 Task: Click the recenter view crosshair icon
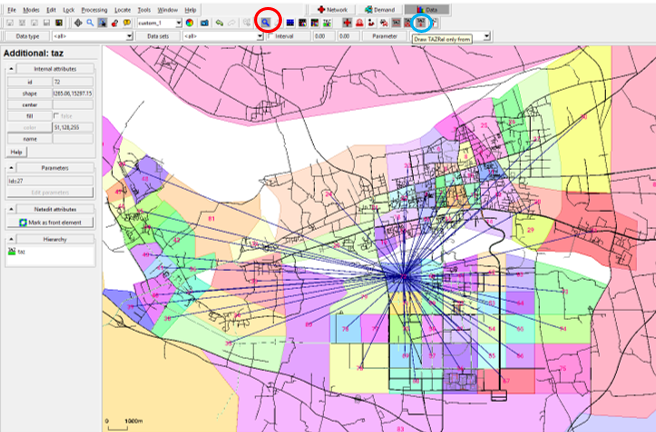(x=78, y=21)
